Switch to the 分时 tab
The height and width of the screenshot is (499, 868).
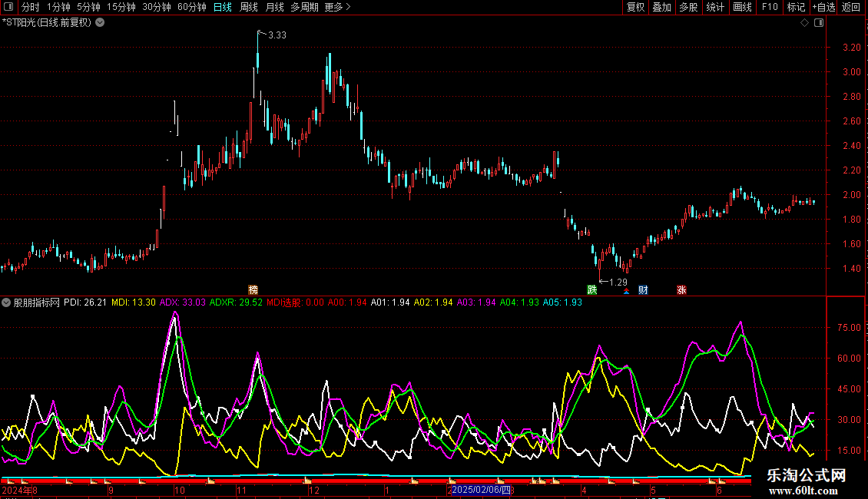pyautogui.click(x=31, y=7)
